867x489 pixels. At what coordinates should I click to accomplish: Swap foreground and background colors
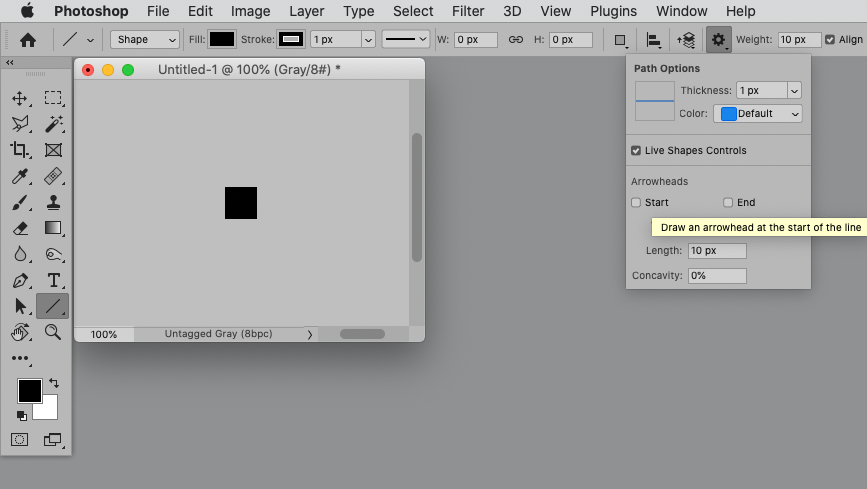54,383
